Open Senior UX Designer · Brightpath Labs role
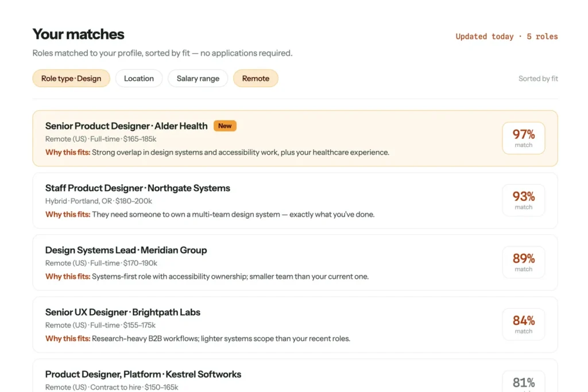Image resolution: width=588 pixels, height=392 pixels. 295,324
